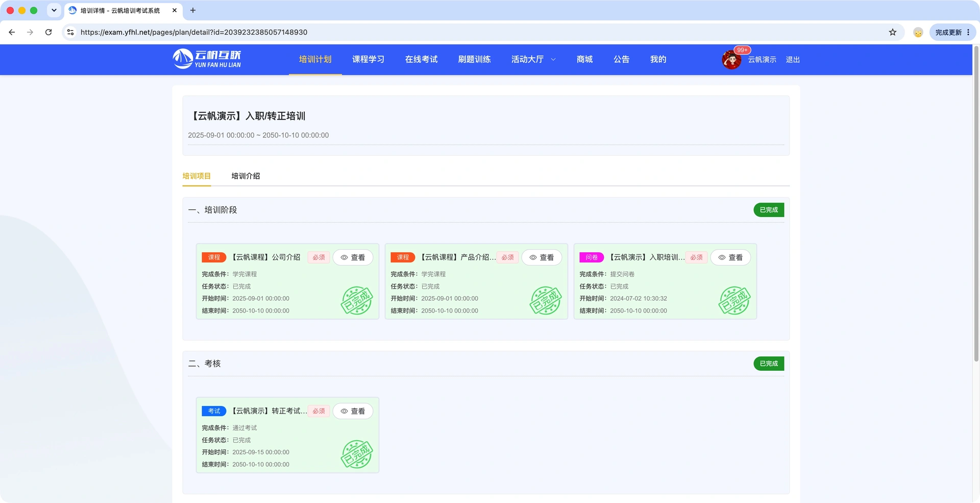Click the 课程 tag on 公司介绍 card
The image size is (980, 503).
pos(214,257)
